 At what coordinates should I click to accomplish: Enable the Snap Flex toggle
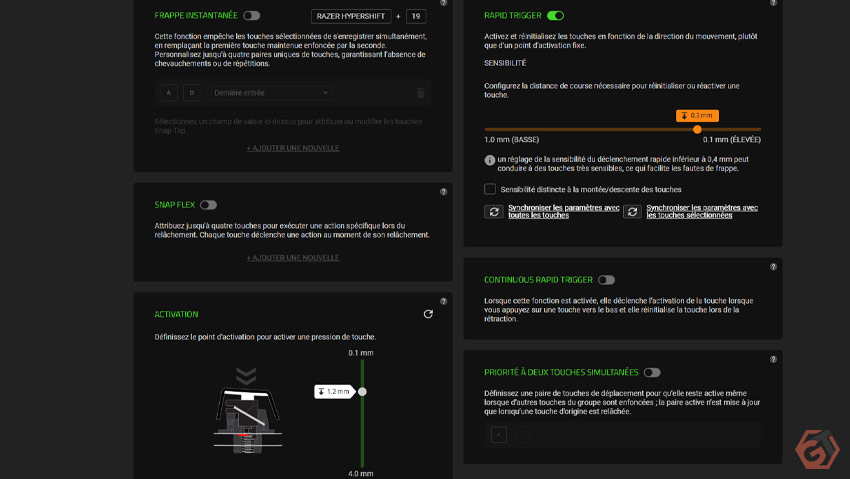pyautogui.click(x=208, y=205)
